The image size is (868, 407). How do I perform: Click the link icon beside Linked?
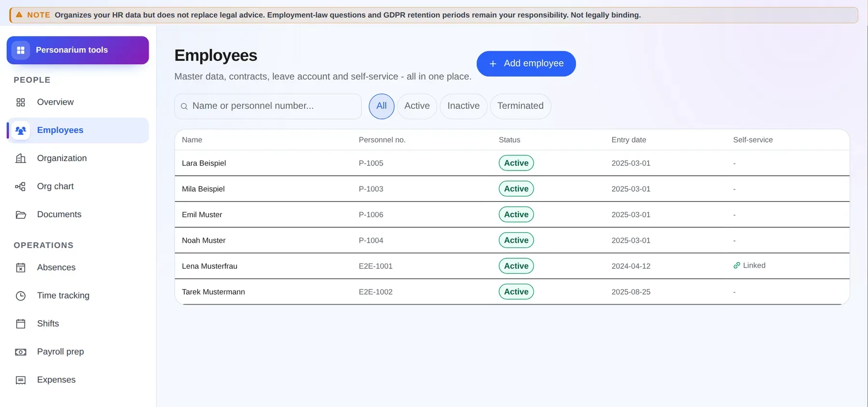click(x=737, y=265)
